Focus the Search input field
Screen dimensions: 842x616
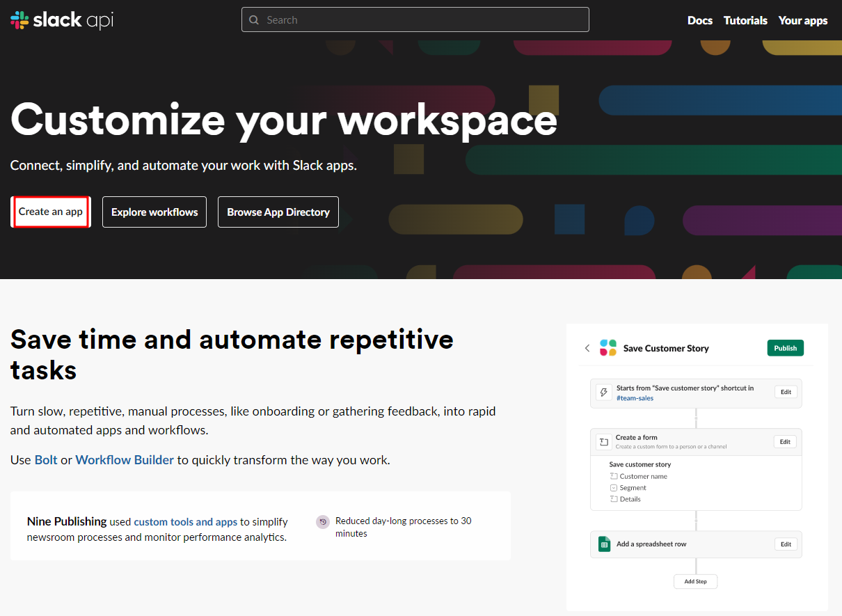(x=415, y=19)
